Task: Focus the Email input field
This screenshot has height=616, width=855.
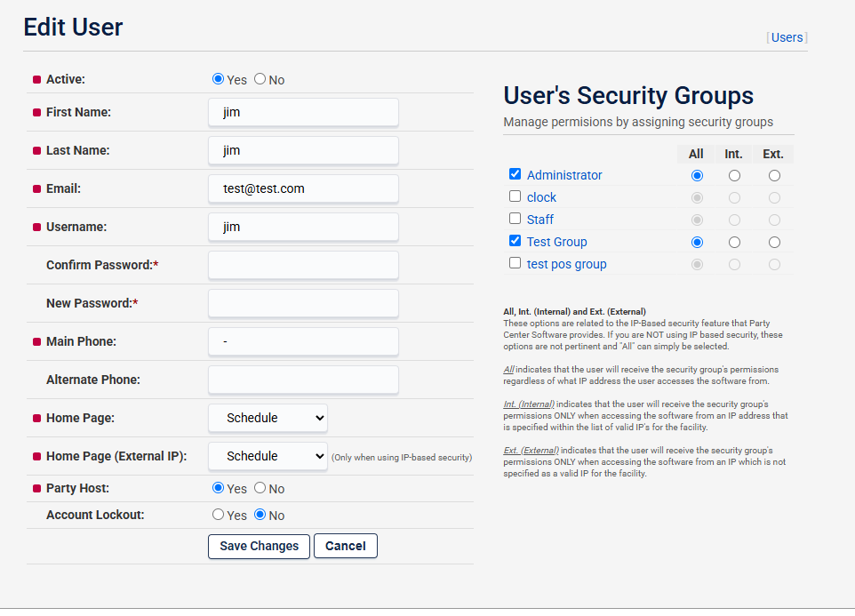Action: pyautogui.click(x=303, y=188)
